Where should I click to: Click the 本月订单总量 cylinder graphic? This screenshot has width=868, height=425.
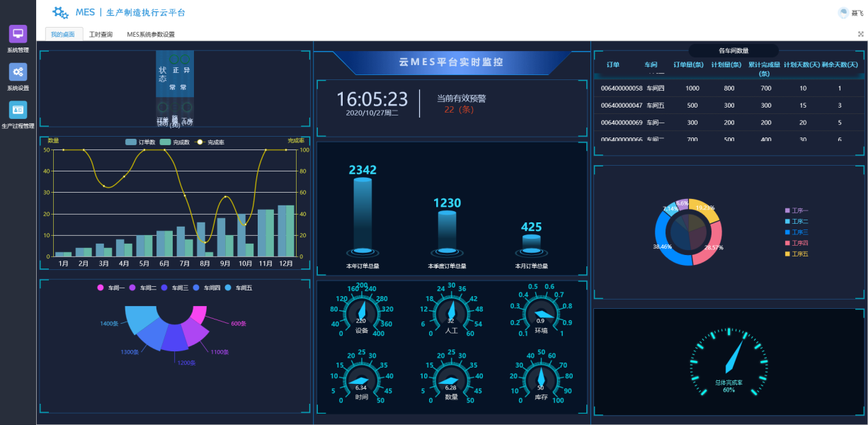tap(531, 243)
